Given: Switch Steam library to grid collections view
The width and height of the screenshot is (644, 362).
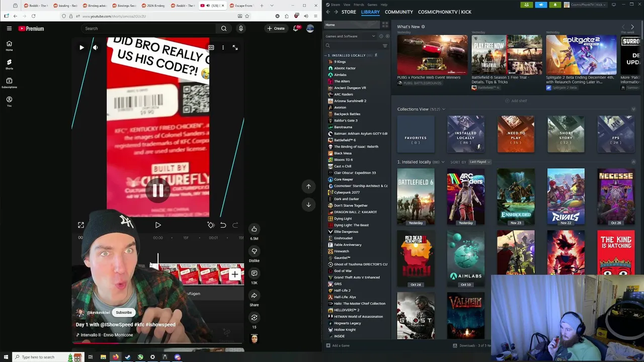Looking at the screenshot, I should [385, 25].
